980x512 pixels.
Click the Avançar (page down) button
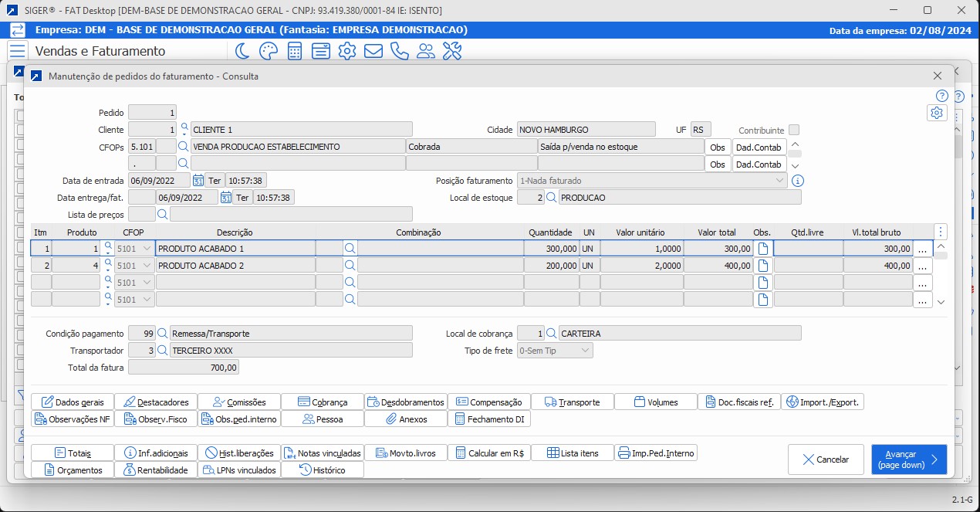[x=908, y=459]
